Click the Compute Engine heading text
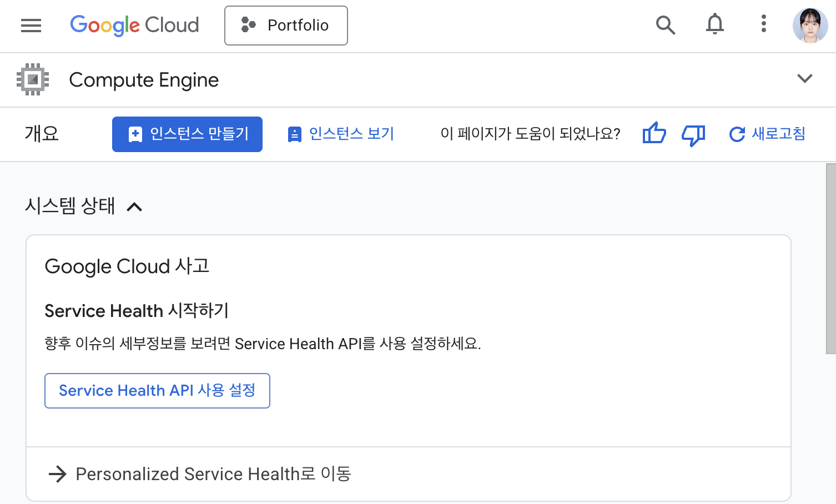The image size is (836, 504). tap(144, 80)
